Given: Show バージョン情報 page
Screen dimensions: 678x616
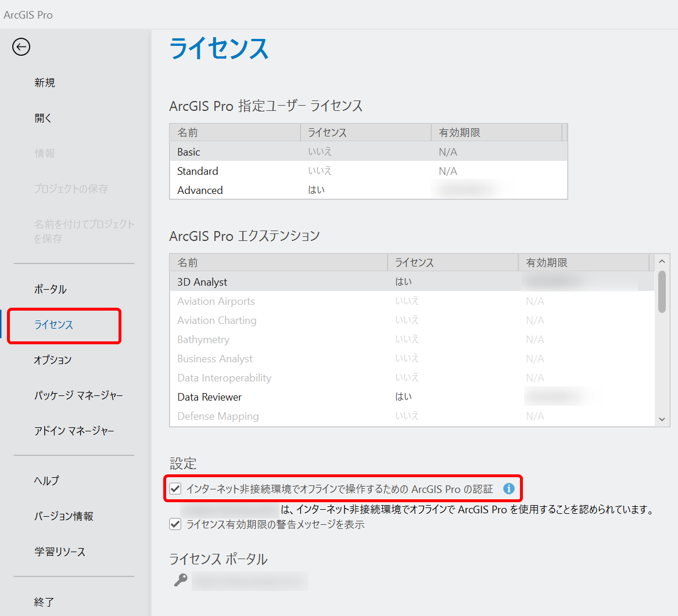Looking at the screenshot, I should click(64, 516).
